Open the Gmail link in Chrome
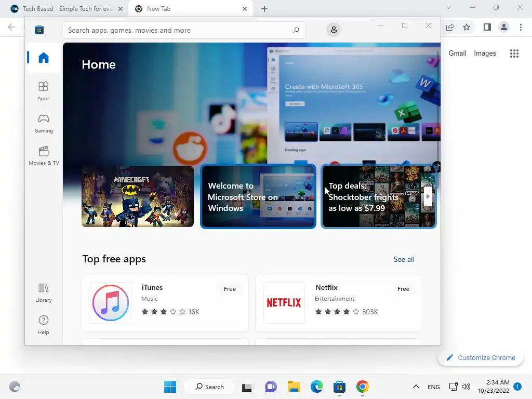 (457, 54)
